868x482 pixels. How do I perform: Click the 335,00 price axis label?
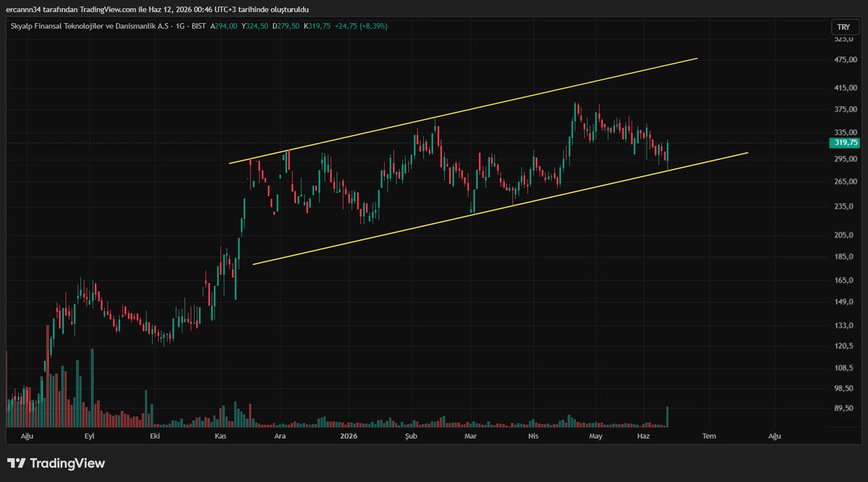(x=845, y=132)
